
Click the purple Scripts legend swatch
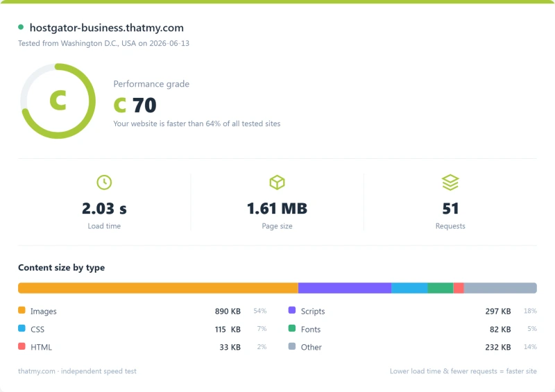point(292,310)
